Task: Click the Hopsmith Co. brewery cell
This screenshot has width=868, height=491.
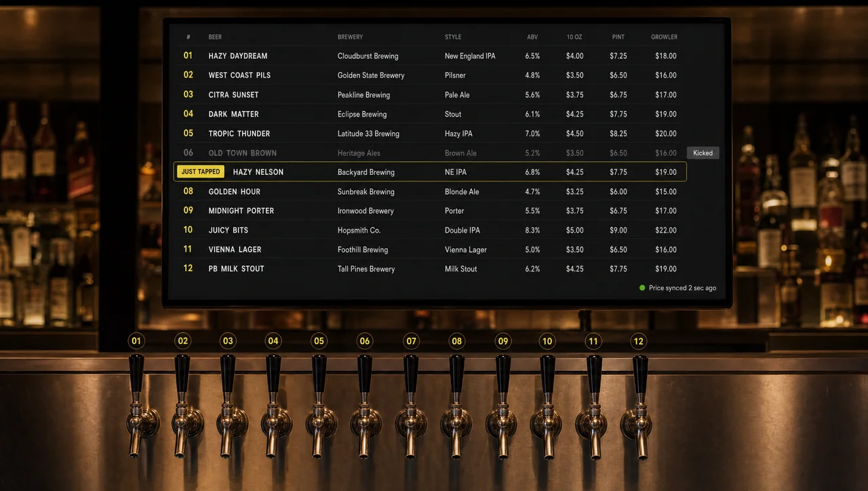Action: tap(359, 231)
